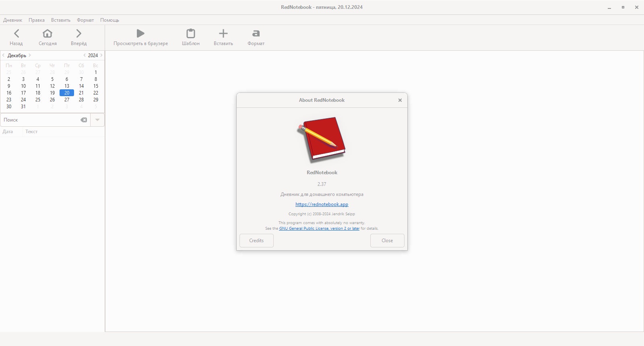The image size is (644, 346).
Task: Select December 25 in the calendar
Action: pos(38,100)
